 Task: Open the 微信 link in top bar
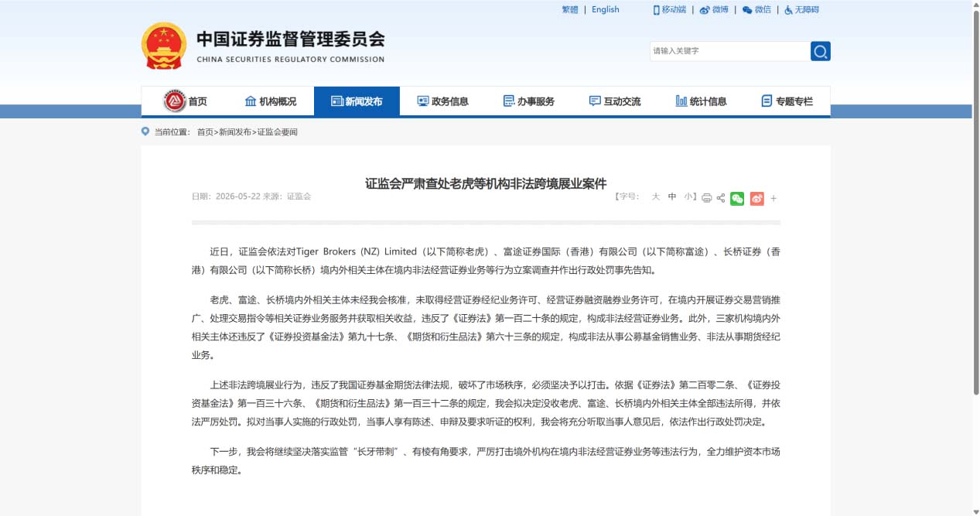756,10
